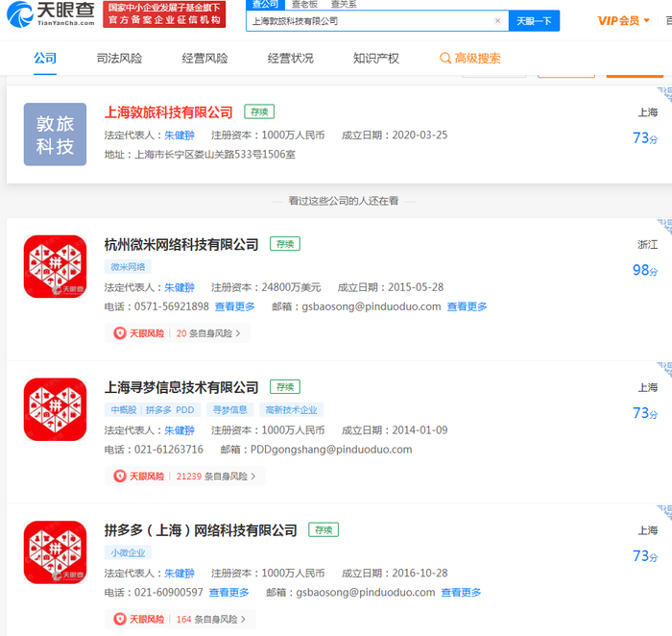
Task: Show more phone numbers for 拼多多（上海）
Action: coord(228,593)
